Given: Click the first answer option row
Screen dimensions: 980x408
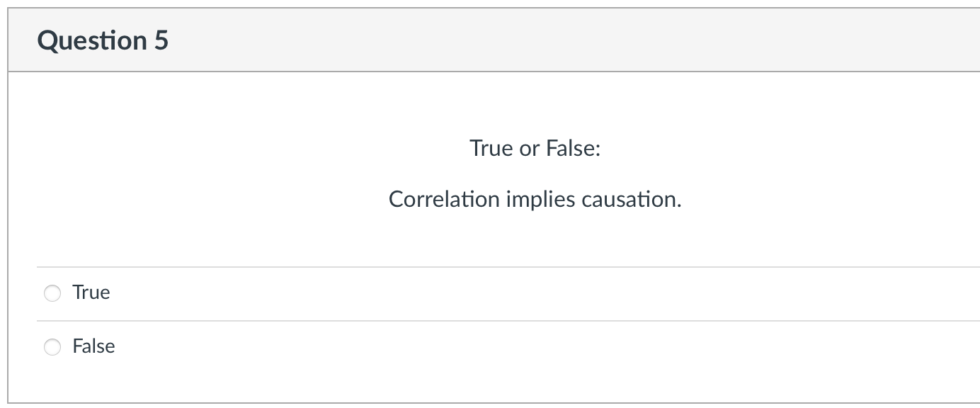Looking at the screenshot, I should 283,292.
